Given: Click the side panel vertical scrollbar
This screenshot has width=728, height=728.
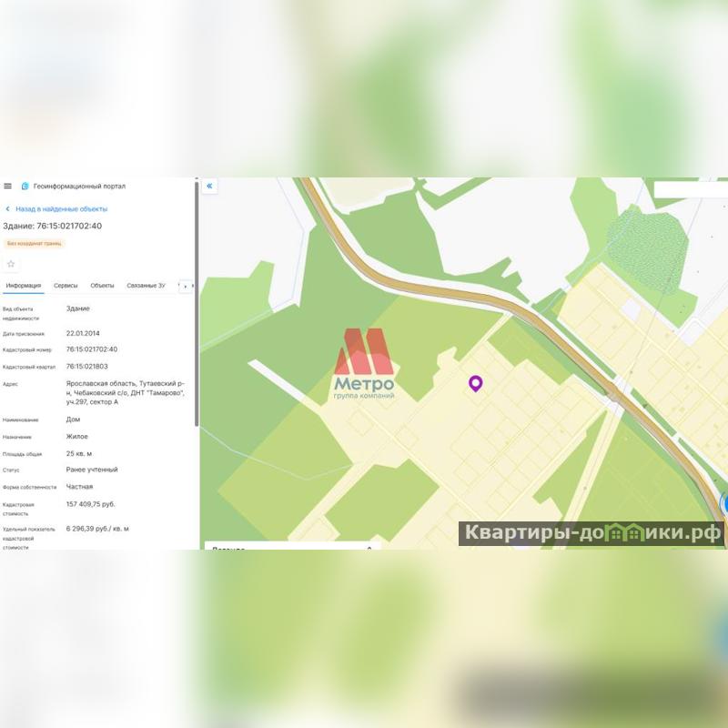Looking at the screenshot, I should [197, 304].
